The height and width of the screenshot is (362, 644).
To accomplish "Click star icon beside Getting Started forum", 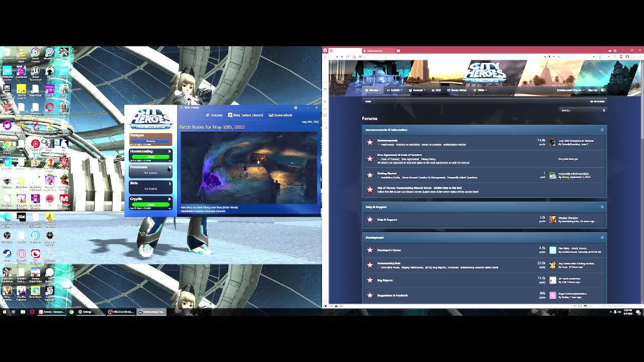I will coord(370,175).
